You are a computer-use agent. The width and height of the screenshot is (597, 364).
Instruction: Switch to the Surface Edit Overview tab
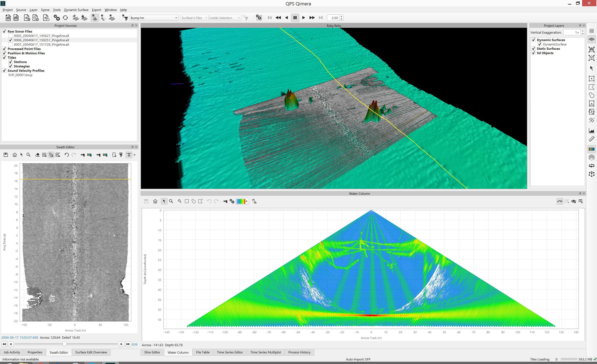91,352
